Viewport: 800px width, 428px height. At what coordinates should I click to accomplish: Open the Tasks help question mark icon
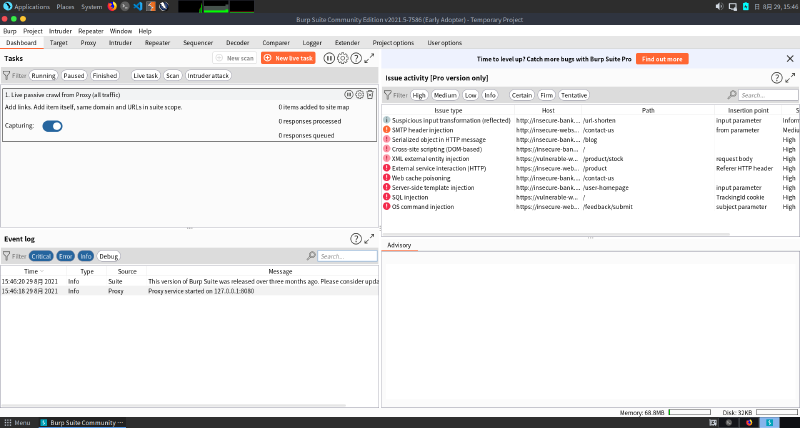pos(356,58)
